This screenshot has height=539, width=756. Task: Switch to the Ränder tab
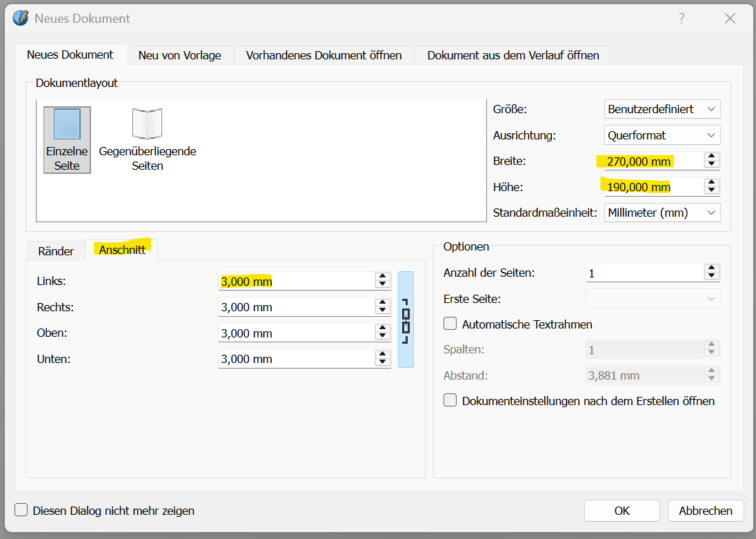click(x=56, y=251)
